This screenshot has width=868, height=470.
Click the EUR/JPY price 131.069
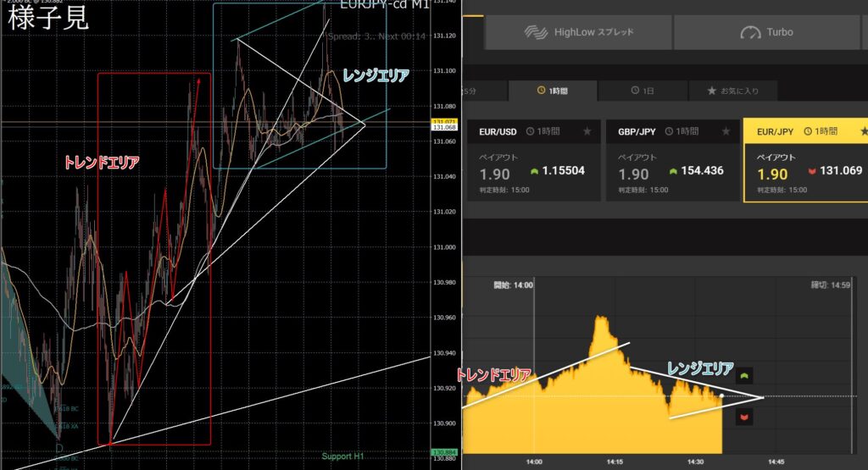(841, 171)
